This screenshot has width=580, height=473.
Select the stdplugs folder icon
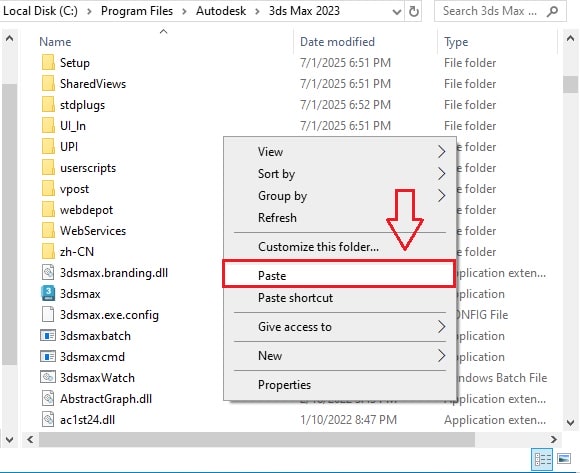click(48, 105)
